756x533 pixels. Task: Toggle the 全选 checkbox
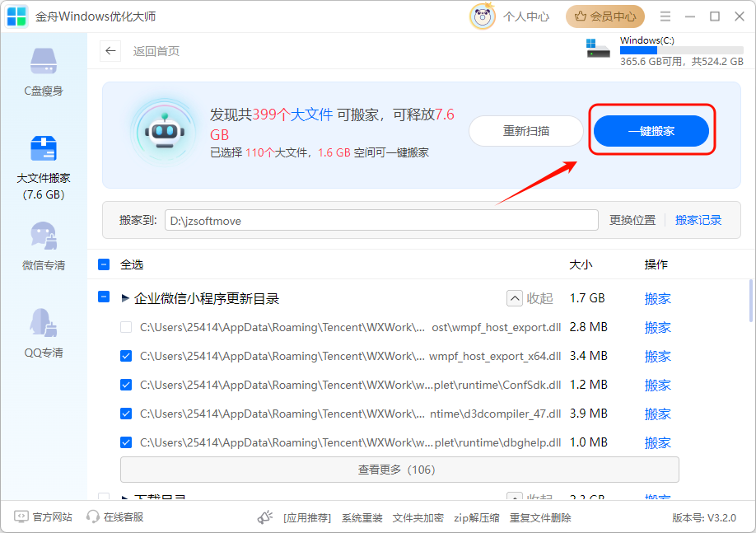coord(104,264)
